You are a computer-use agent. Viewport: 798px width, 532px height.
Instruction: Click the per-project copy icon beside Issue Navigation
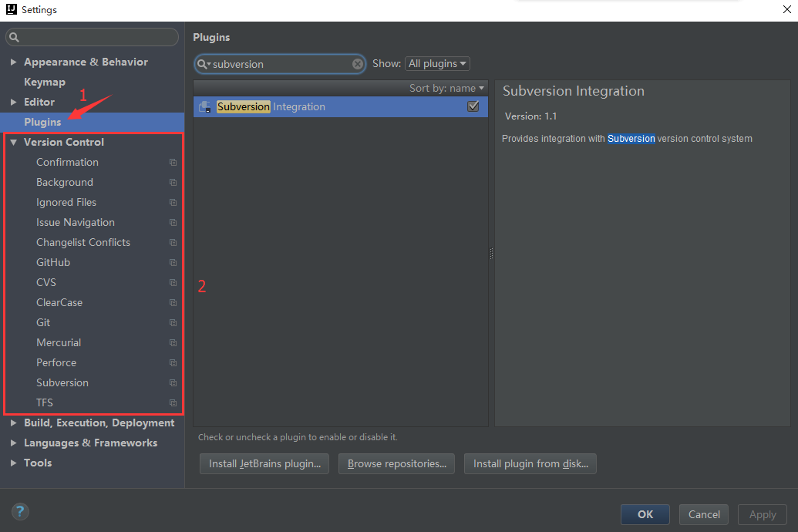click(173, 223)
